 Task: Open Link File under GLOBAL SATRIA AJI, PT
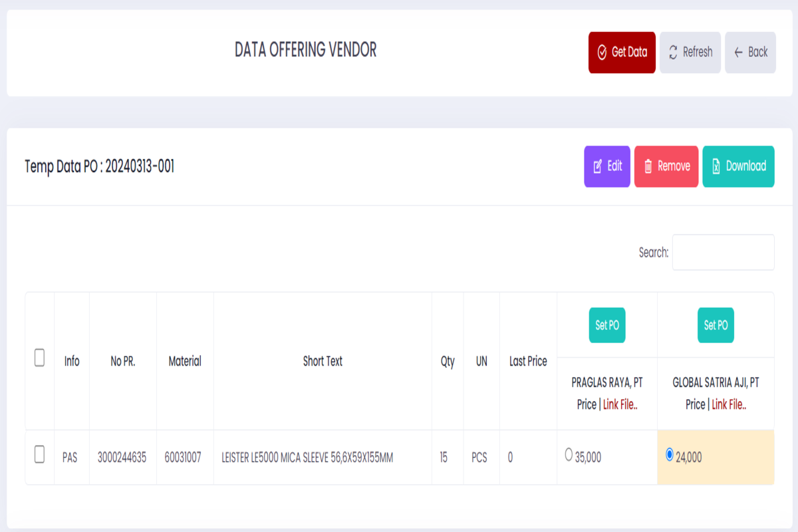coord(729,404)
